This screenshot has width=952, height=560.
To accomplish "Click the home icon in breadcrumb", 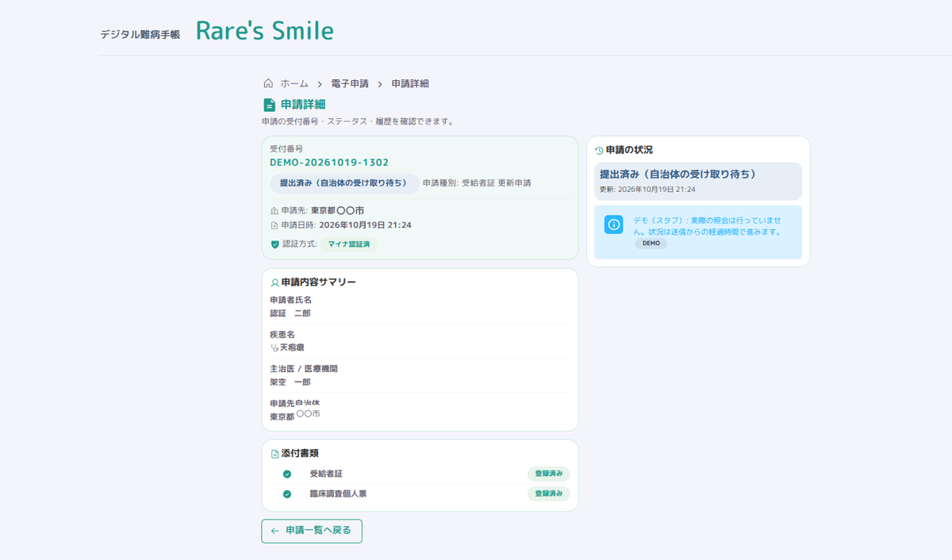I will point(268,83).
